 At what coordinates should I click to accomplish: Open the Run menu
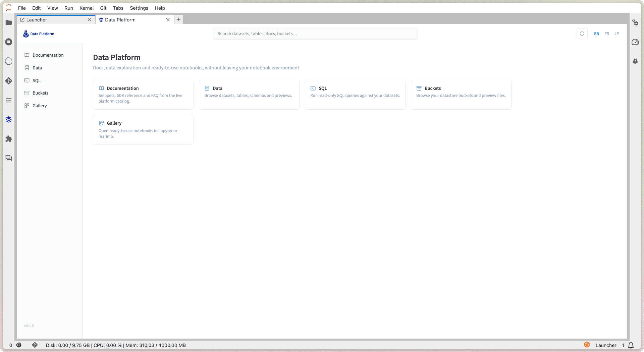[69, 8]
